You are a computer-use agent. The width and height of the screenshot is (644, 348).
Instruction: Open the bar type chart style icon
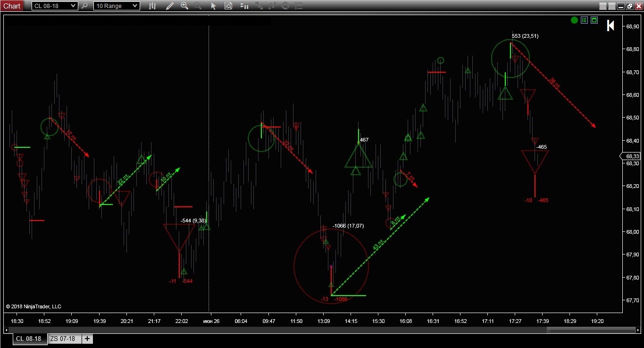tap(152, 6)
